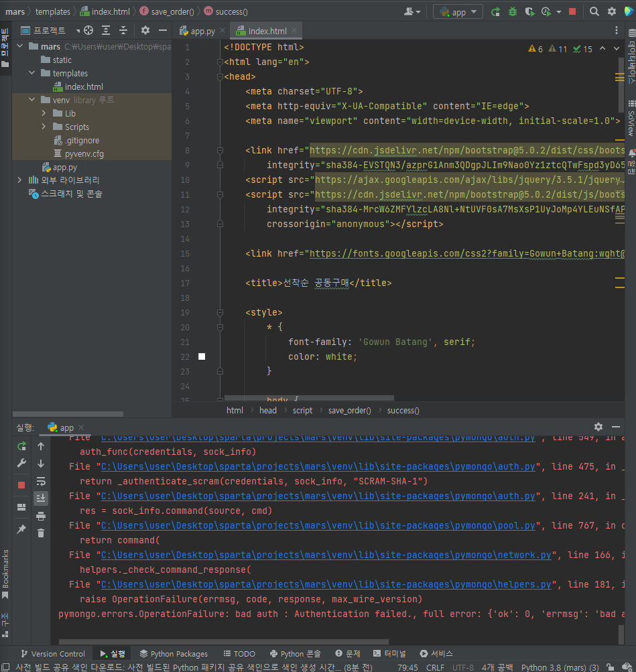This screenshot has height=672, width=636.
Task: Print console output icon
Action: pos(41,516)
